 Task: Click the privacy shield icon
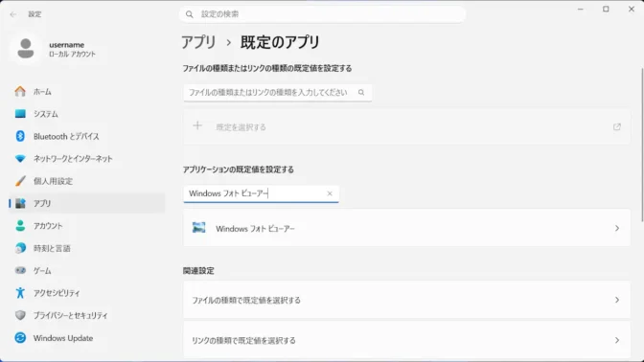point(20,315)
